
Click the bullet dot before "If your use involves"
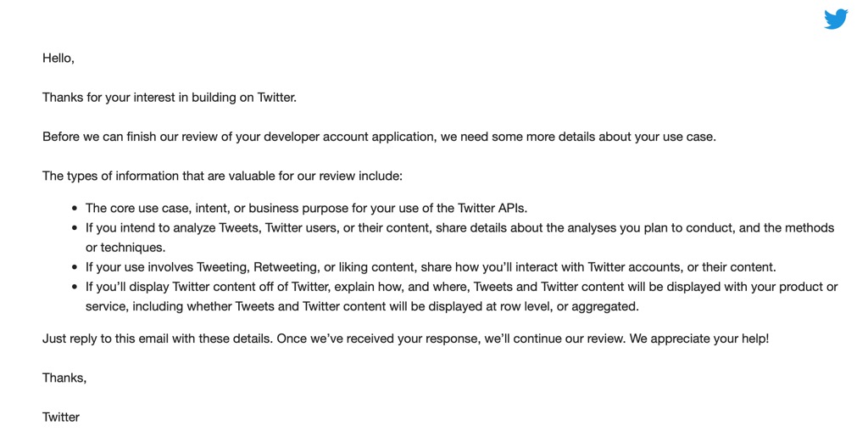click(x=75, y=267)
